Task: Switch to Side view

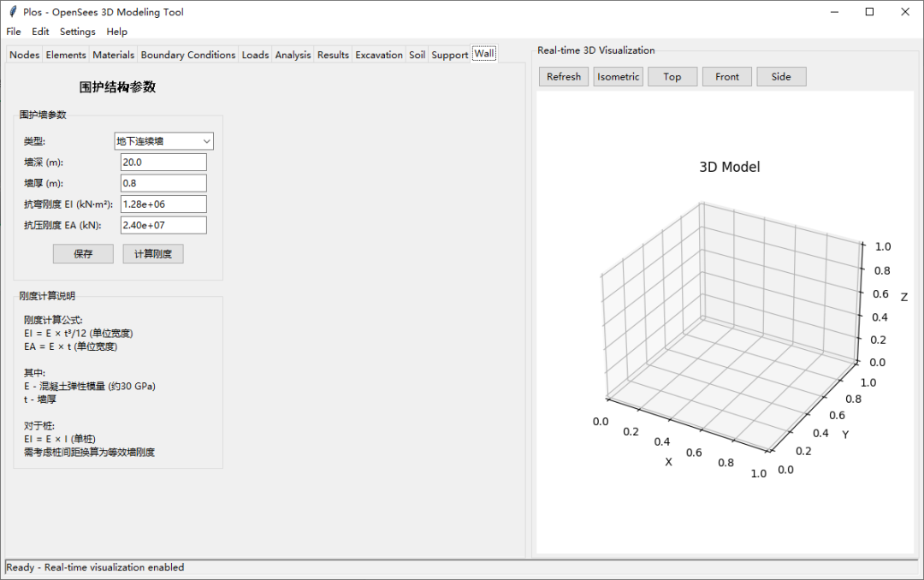Action: tap(781, 77)
